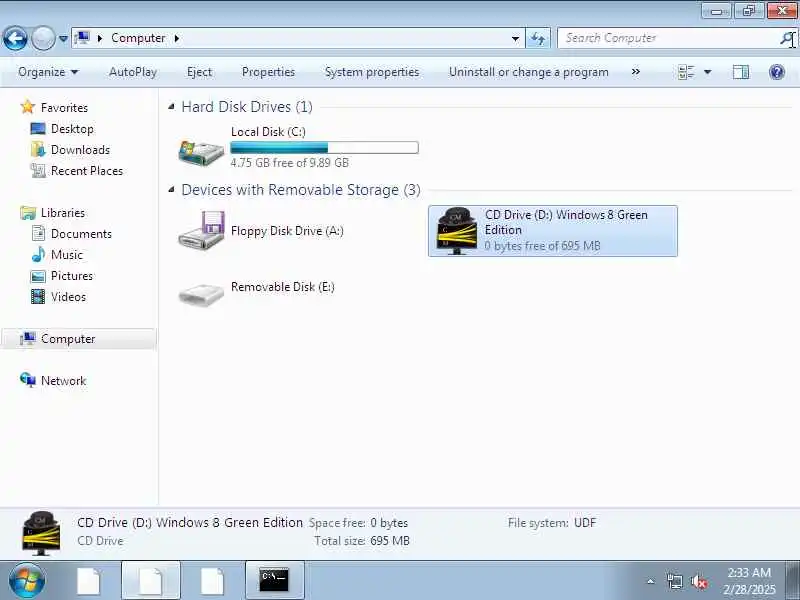Choose AutoPlay on the toolbar

(133, 72)
